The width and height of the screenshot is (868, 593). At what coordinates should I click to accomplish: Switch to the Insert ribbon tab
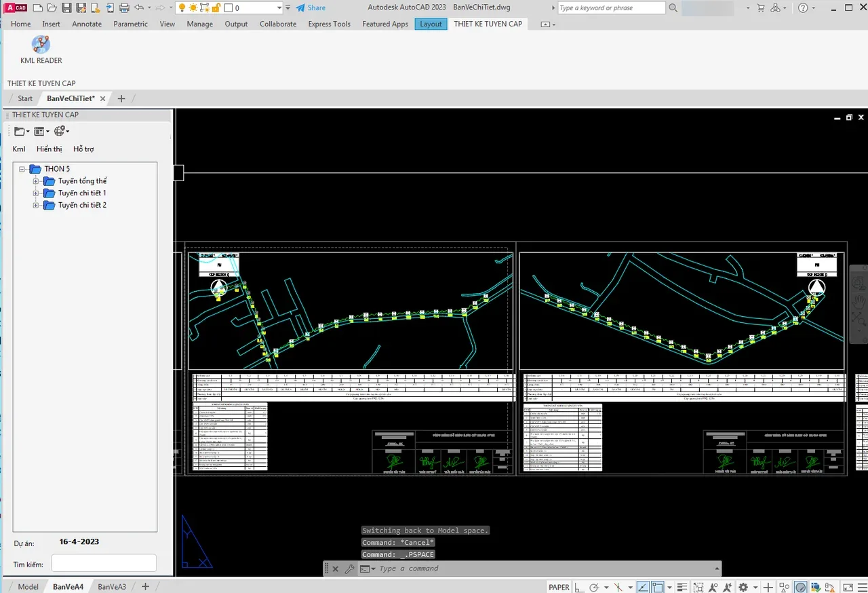click(x=52, y=24)
